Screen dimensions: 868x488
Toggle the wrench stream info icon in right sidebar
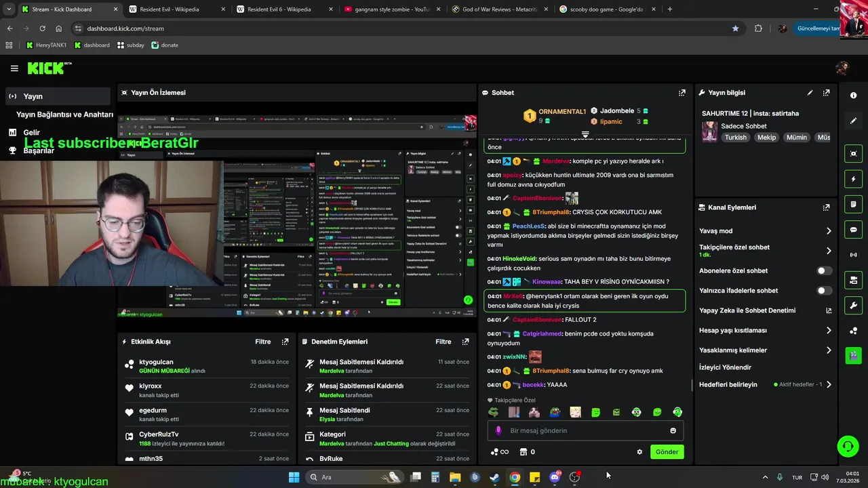[x=853, y=305]
